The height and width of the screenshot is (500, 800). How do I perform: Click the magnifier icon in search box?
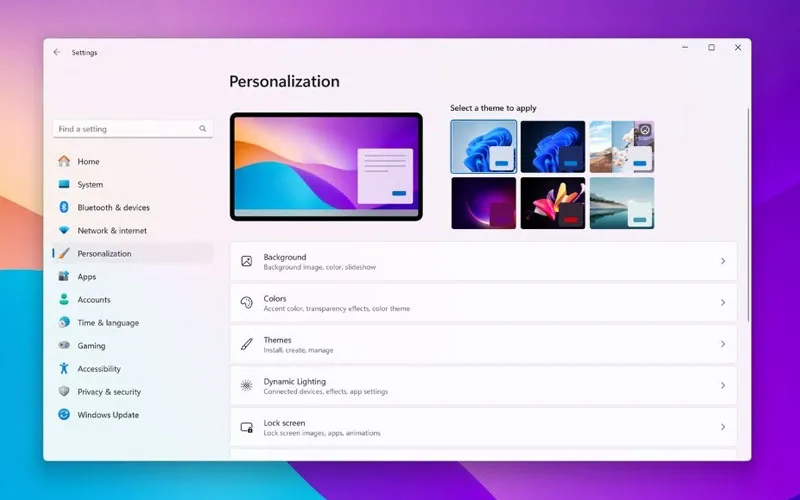click(203, 129)
